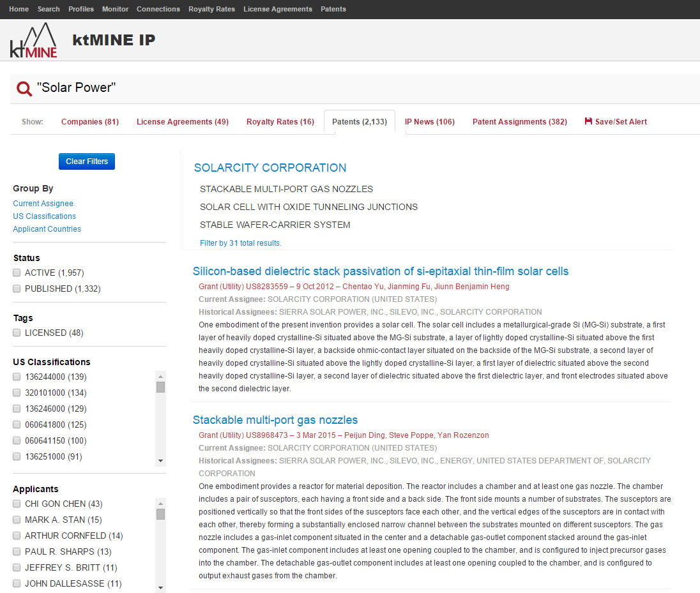Click grant line US8283559 – 9 Oct 2012
Screen dimensions: 700x593
pos(354,287)
